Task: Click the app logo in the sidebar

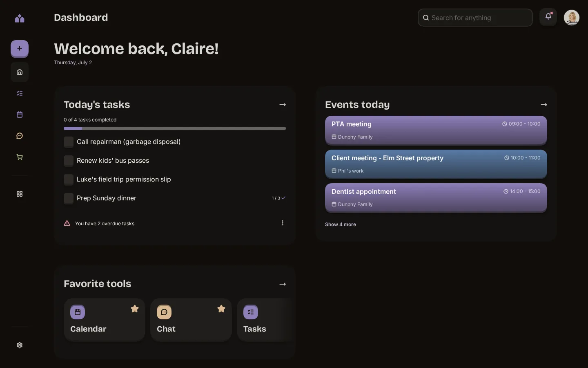Action: pyautogui.click(x=20, y=18)
